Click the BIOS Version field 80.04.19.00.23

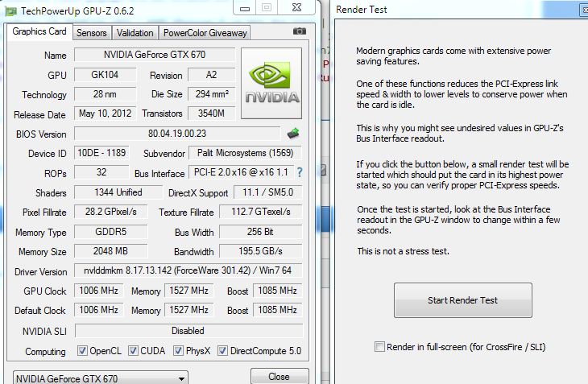pos(177,134)
